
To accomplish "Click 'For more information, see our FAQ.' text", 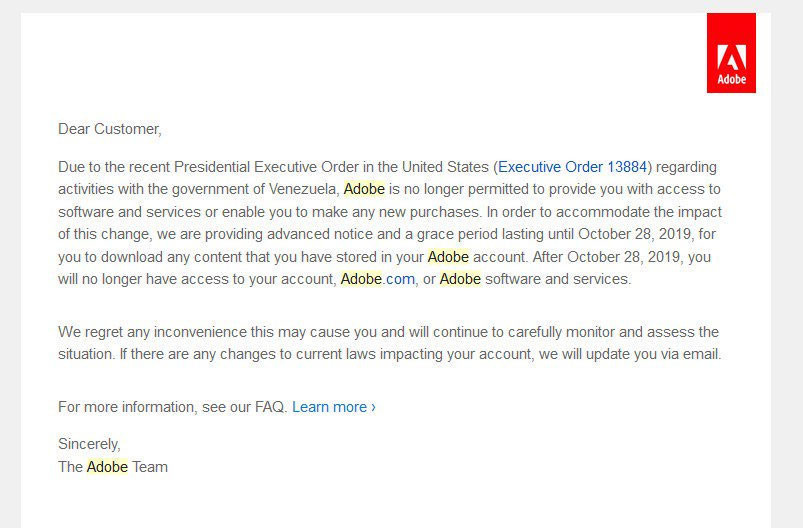I will [x=172, y=407].
